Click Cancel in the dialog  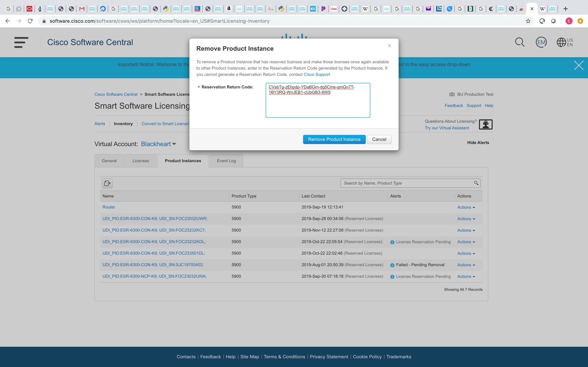(x=379, y=139)
